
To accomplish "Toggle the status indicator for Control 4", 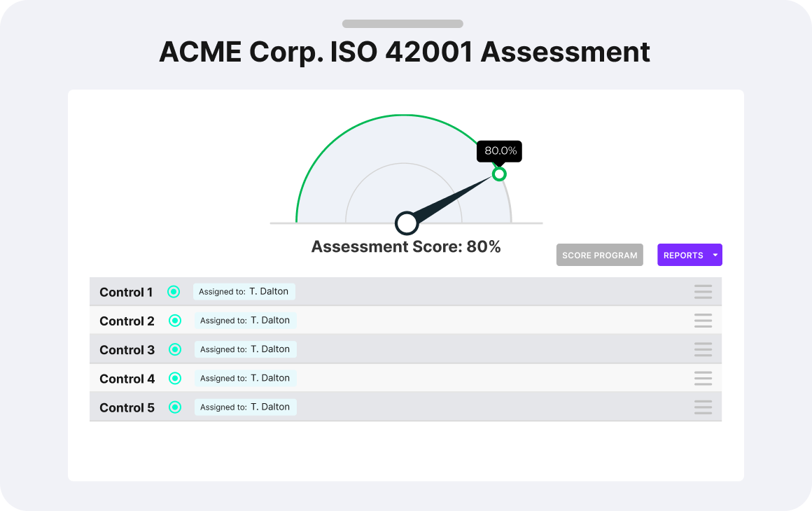I will click(x=175, y=379).
